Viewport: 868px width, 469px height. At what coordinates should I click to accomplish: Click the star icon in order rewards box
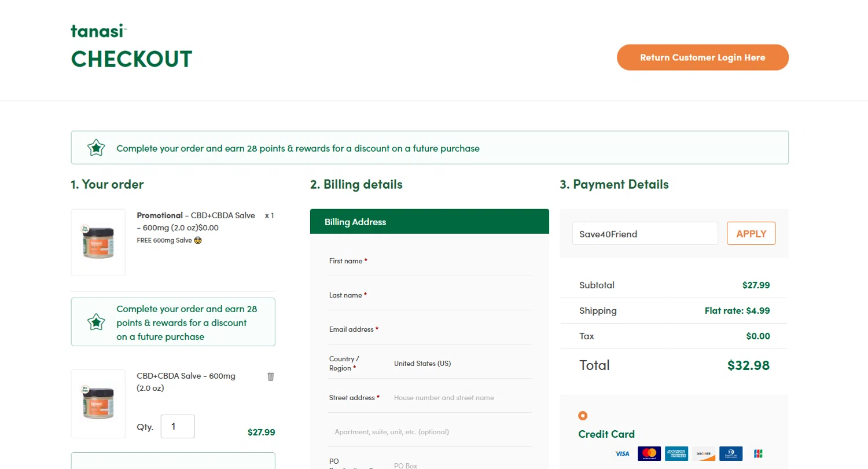95,322
